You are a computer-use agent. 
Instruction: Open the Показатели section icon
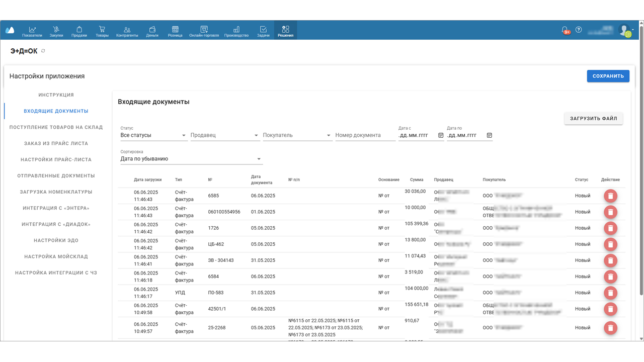(32, 30)
